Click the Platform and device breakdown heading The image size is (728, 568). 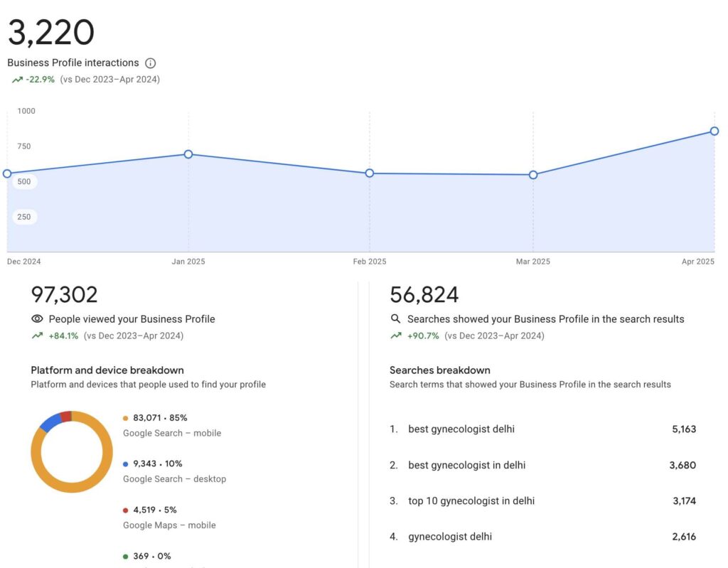tap(107, 370)
